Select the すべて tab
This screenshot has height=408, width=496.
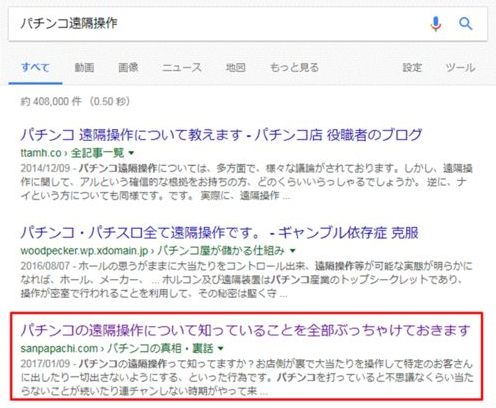35,68
